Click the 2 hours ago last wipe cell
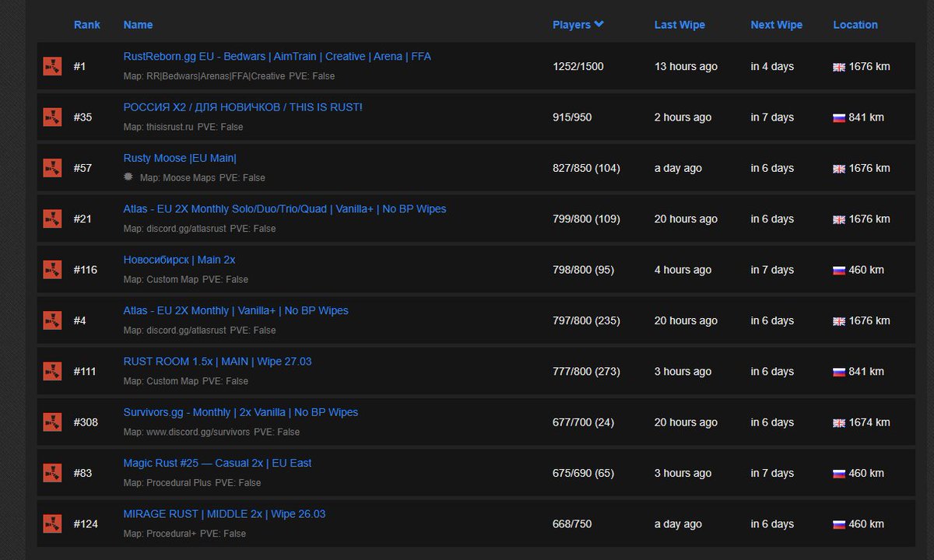This screenshot has width=934, height=560. click(x=683, y=117)
